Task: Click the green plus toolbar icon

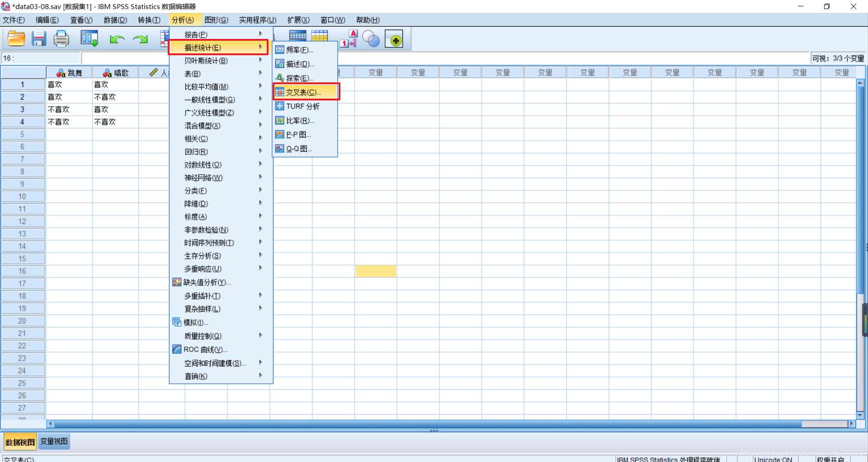Action: [x=394, y=39]
